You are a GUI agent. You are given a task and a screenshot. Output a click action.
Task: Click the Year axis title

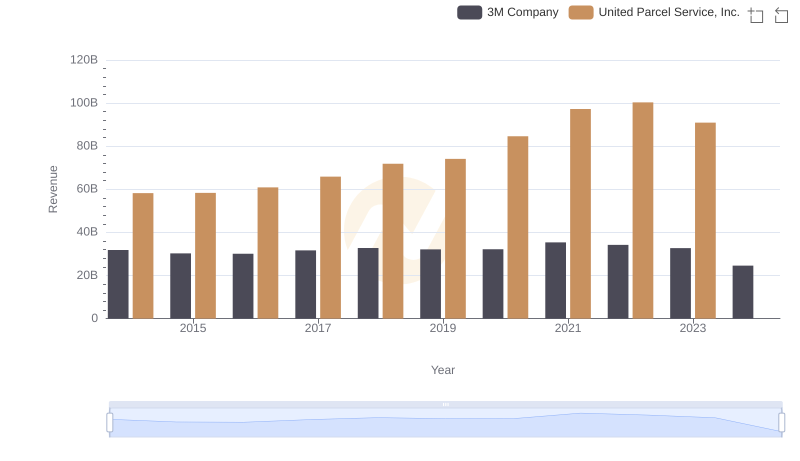pos(443,370)
